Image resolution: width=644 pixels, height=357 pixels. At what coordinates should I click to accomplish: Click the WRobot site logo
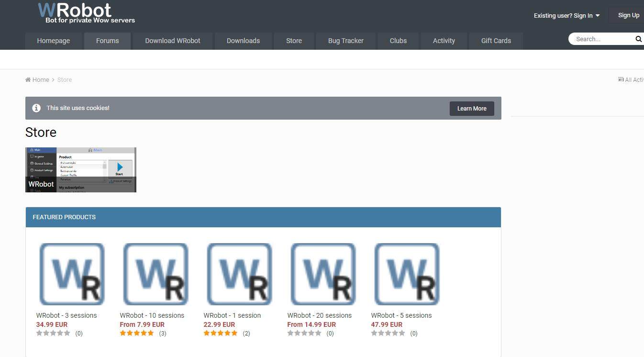[x=86, y=13]
